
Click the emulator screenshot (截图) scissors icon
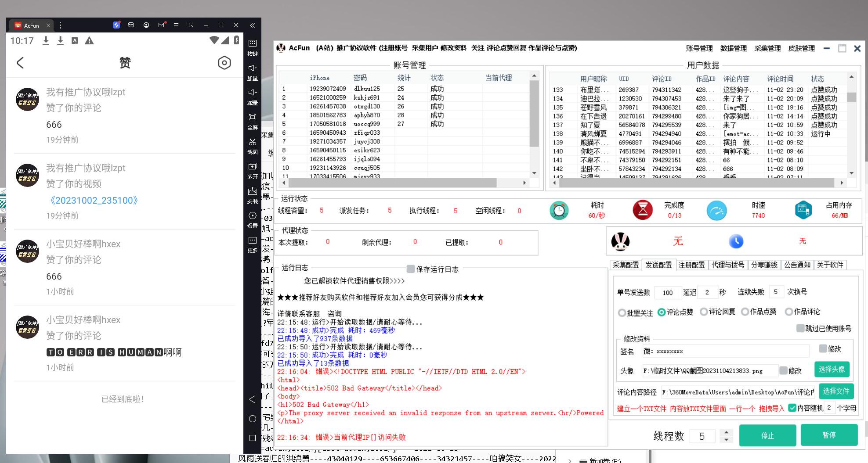pyautogui.click(x=252, y=142)
